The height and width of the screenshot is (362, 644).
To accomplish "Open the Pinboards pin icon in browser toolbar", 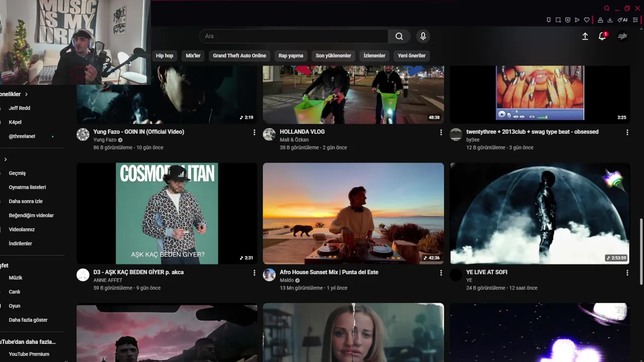I will point(548,20).
